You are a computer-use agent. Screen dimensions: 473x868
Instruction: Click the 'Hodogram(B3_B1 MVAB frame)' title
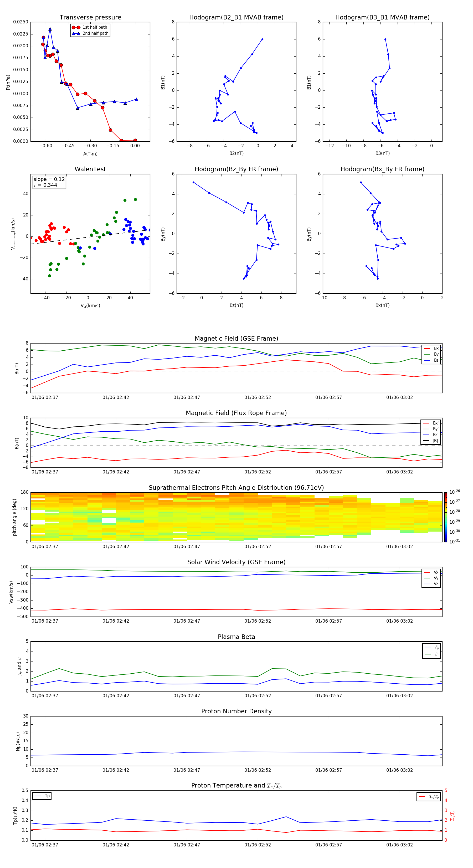(x=382, y=18)
